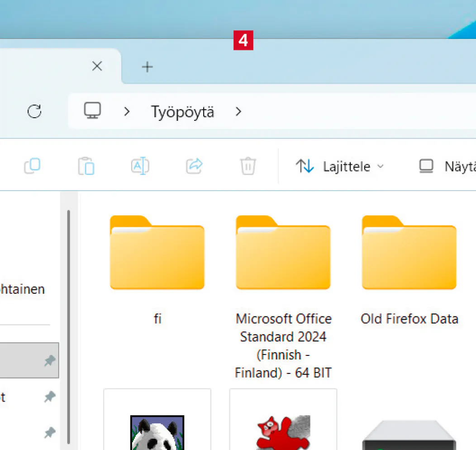Click the Rename icon in toolbar
The width and height of the screenshot is (476, 450).
tap(140, 166)
